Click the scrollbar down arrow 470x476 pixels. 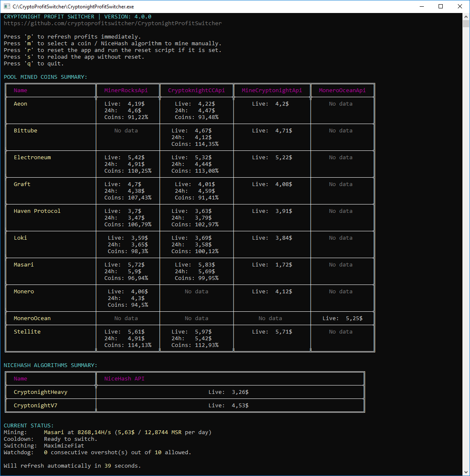coord(466,472)
